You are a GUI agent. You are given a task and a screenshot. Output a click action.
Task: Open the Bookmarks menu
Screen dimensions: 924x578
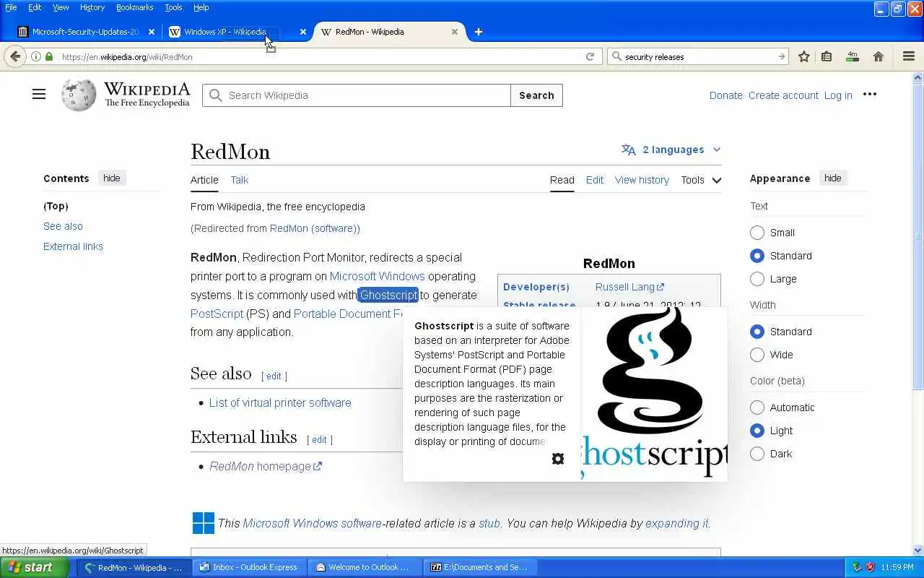[134, 7]
